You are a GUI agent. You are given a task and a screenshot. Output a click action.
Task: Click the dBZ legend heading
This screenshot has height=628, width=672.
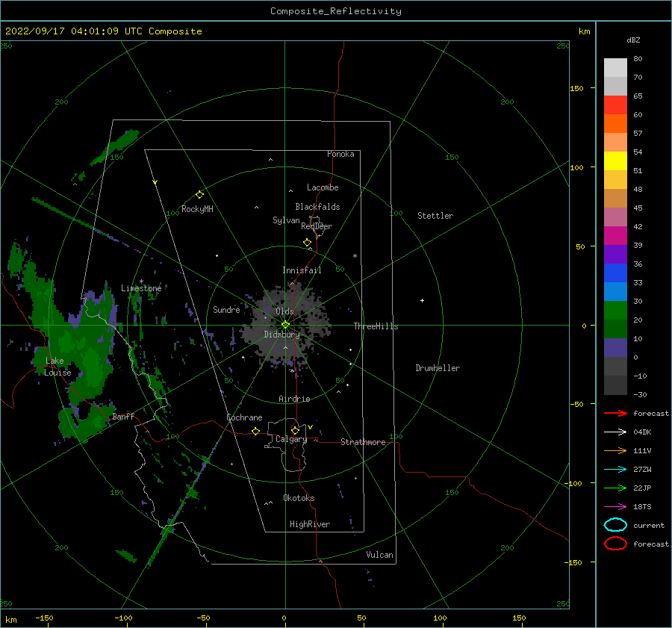pos(633,40)
